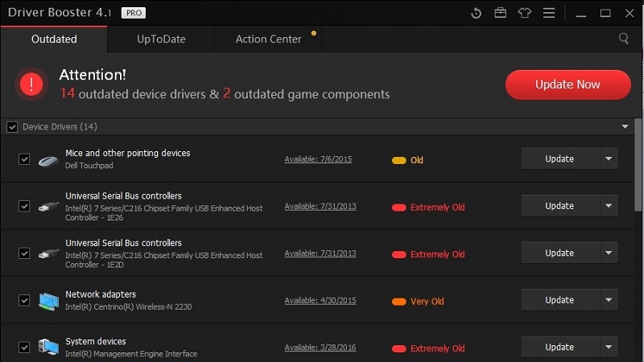The width and height of the screenshot is (644, 362).
Task: Select "System devices" category text
Action: 96,341
